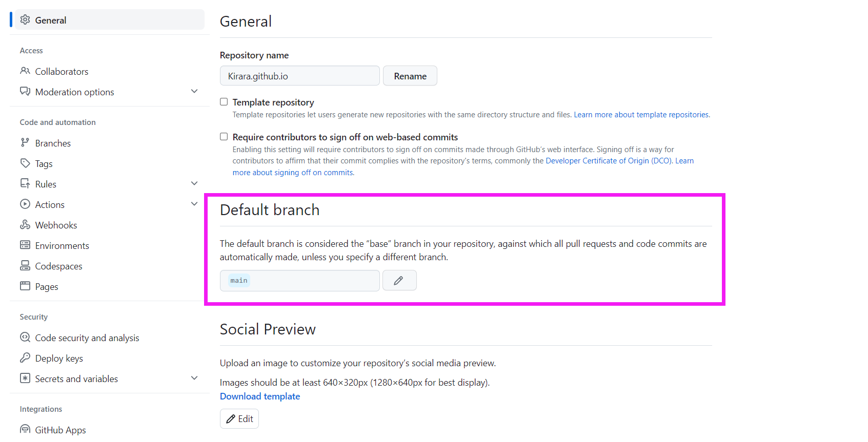Viewport: 868px width, 442px height.
Task: Click the 'Code and automation' section header
Action: click(58, 122)
